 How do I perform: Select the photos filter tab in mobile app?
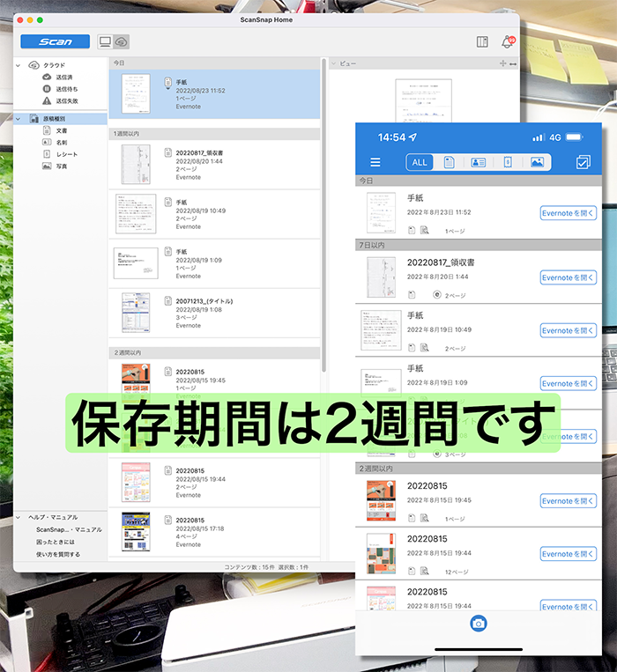[537, 162]
